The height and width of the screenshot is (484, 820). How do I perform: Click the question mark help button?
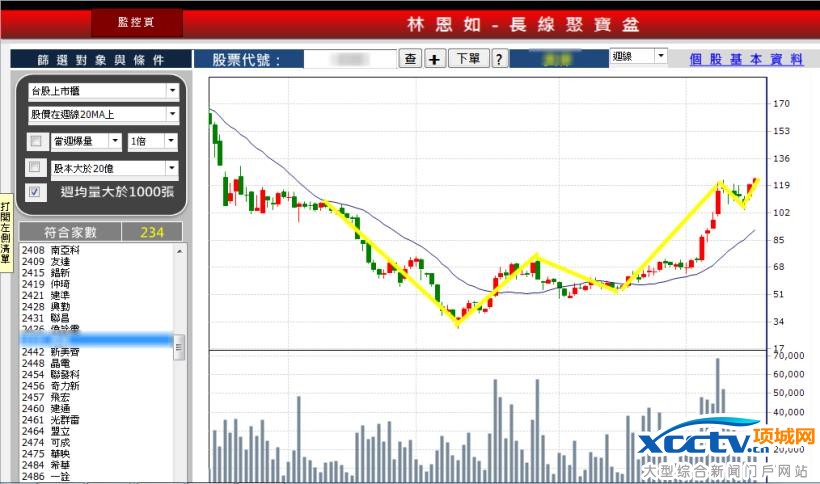point(499,59)
